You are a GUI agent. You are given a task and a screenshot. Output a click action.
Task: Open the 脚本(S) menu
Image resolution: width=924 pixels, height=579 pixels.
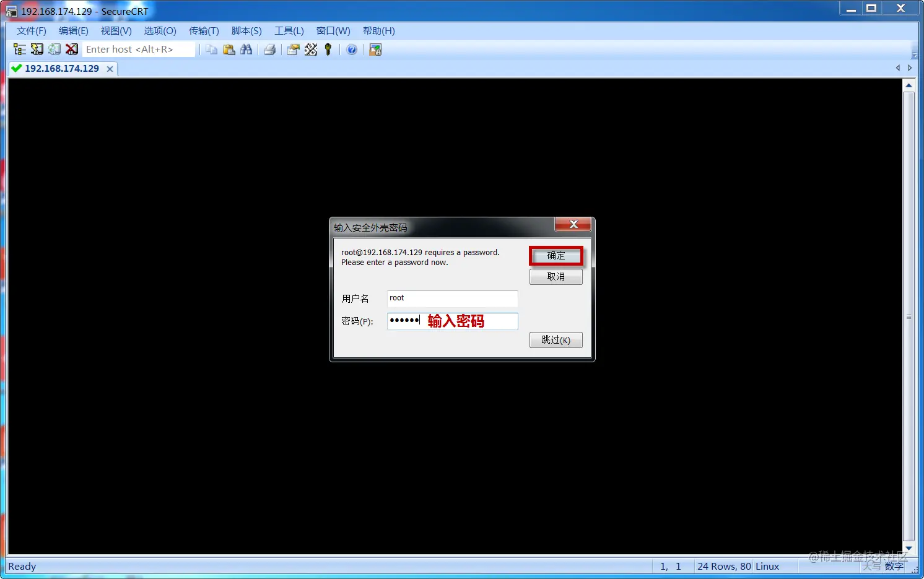(x=246, y=31)
